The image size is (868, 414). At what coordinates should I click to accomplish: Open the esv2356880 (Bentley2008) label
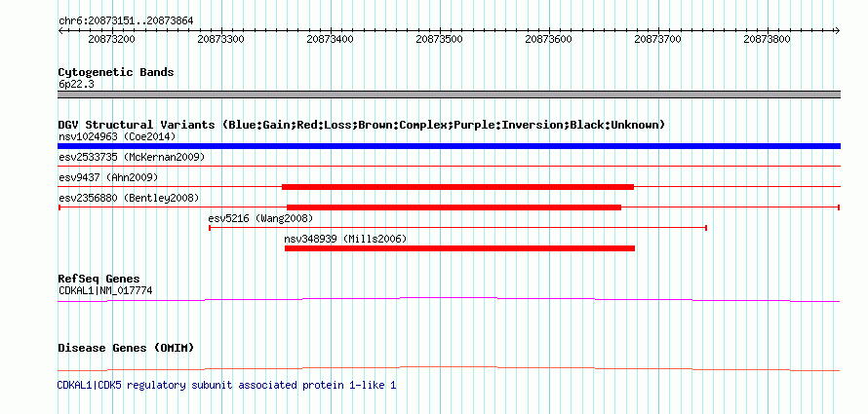tap(129, 198)
